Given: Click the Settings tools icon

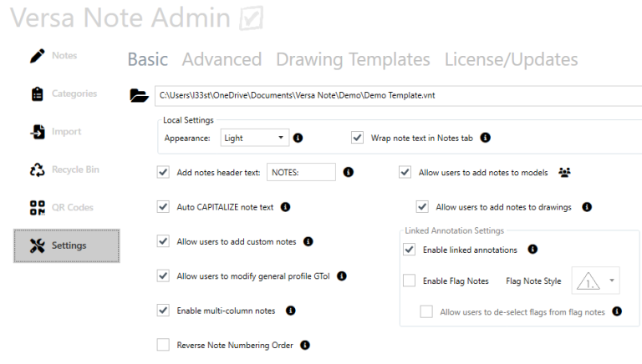Looking at the screenshot, I should pos(38,245).
